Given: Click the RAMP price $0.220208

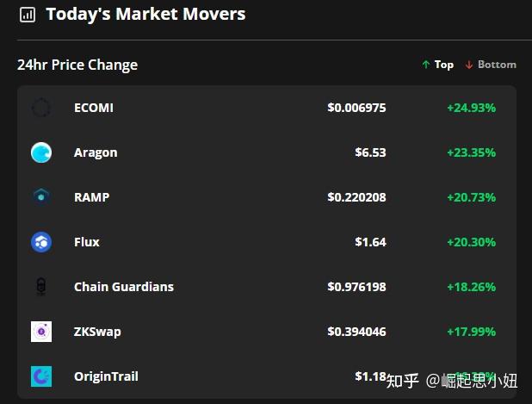Looking at the screenshot, I should (x=356, y=197).
